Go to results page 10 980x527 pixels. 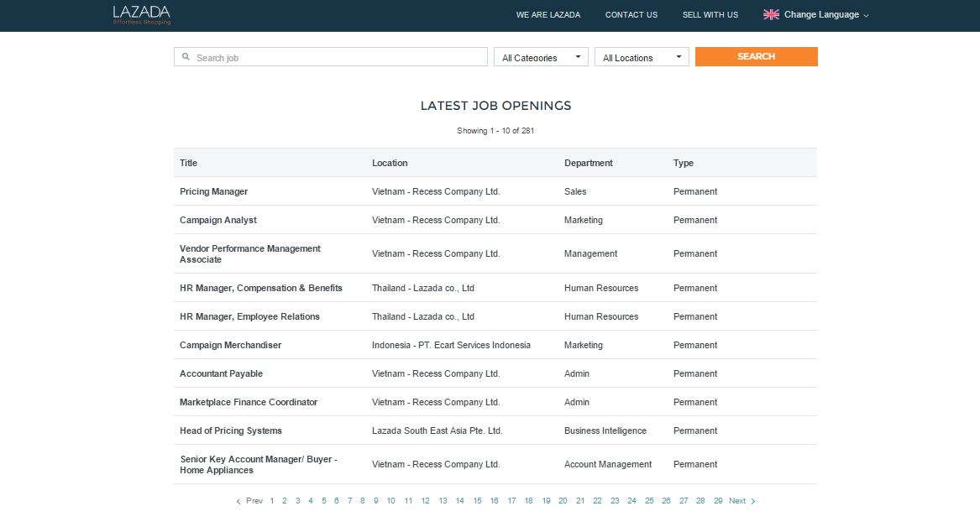tap(390, 501)
